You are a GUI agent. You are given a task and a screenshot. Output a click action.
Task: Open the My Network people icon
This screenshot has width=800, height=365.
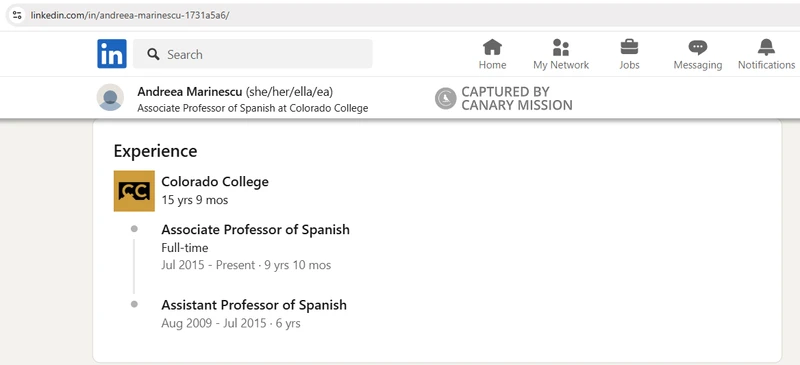click(561, 47)
